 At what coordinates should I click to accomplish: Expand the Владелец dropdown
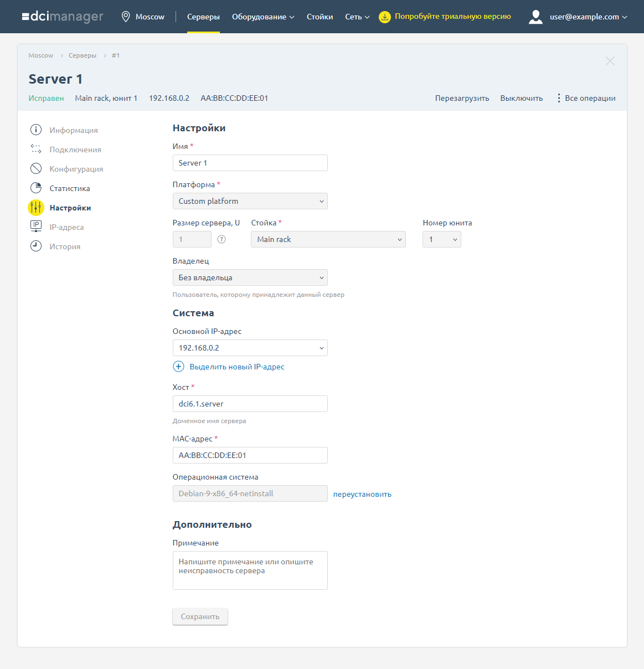click(x=250, y=277)
